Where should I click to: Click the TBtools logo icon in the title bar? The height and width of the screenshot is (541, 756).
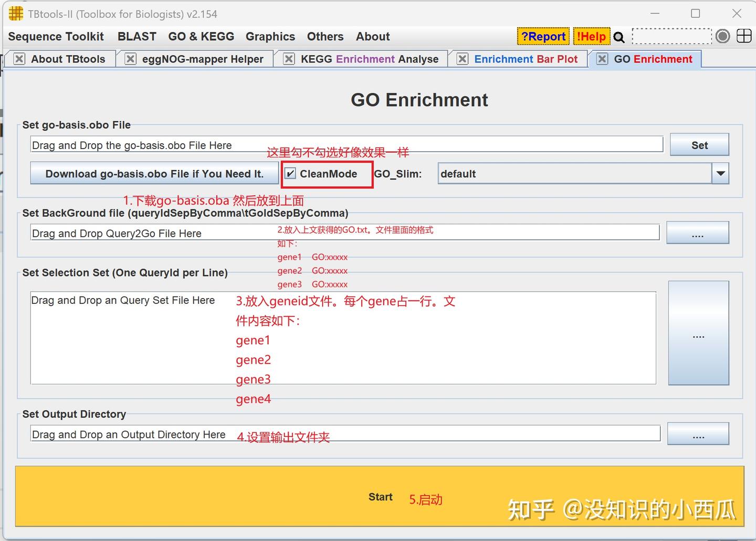15,14
